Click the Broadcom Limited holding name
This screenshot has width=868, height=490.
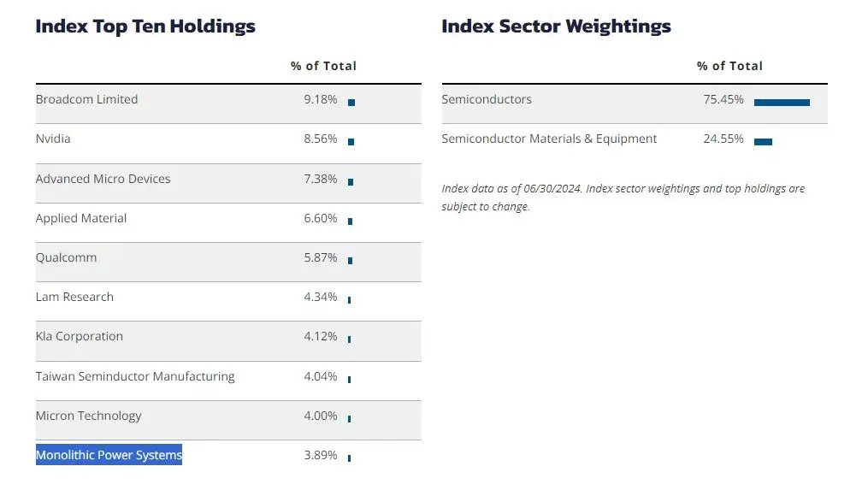86,99
